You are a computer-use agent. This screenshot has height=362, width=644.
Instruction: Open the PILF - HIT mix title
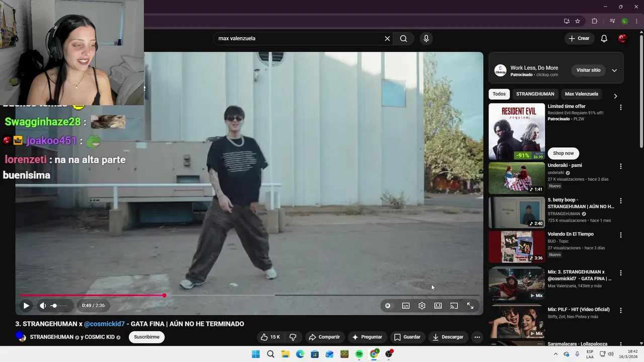pyautogui.click(x=579, y=309)
